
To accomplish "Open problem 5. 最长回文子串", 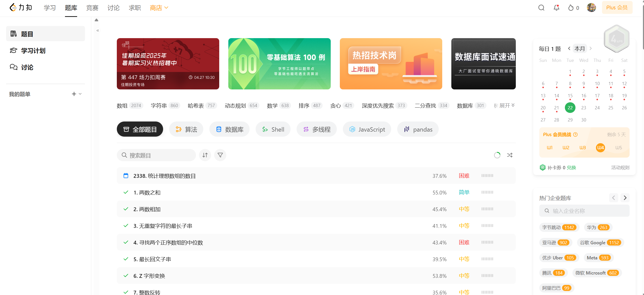I will coord(152,259).
